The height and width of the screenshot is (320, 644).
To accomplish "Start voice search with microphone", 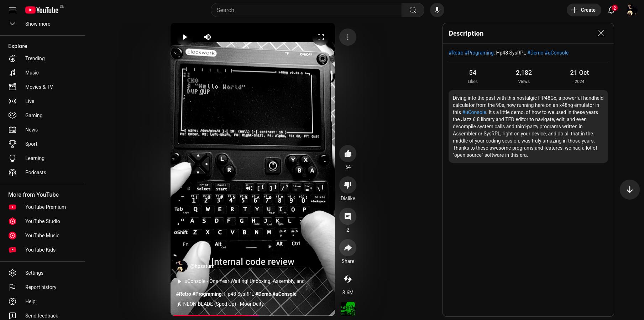I will click(x=437, y=10).
